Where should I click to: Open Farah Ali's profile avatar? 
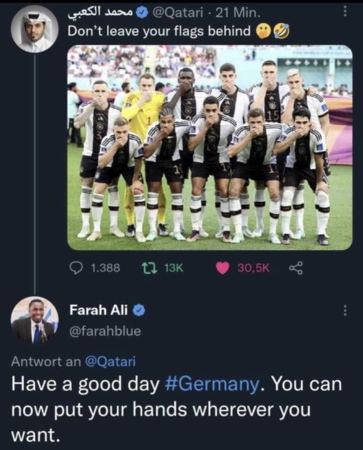[x=35, y=320]
